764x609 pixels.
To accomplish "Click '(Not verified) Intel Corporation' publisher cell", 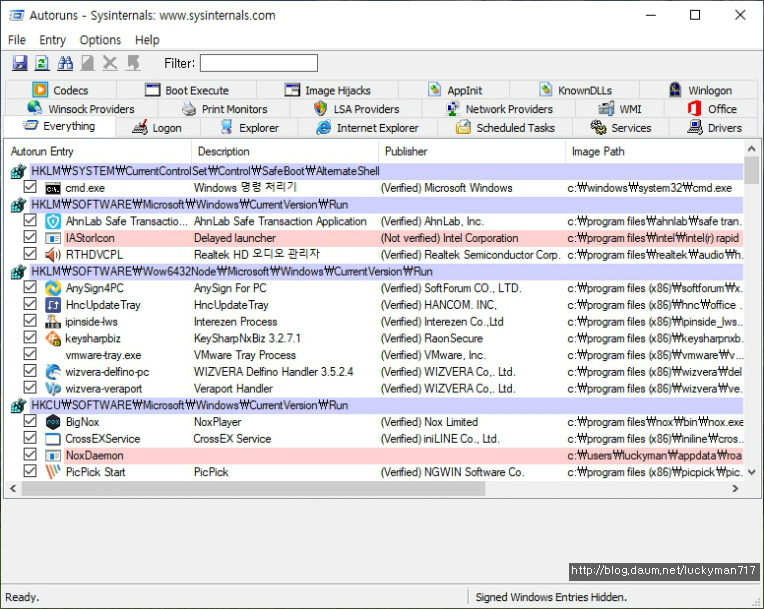I will (x=449, y=238).
